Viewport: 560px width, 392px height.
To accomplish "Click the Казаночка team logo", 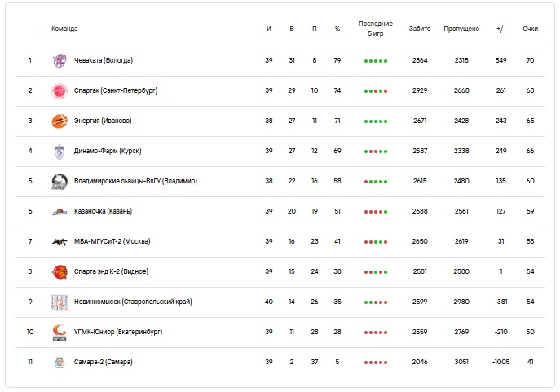I will [60, 212].
